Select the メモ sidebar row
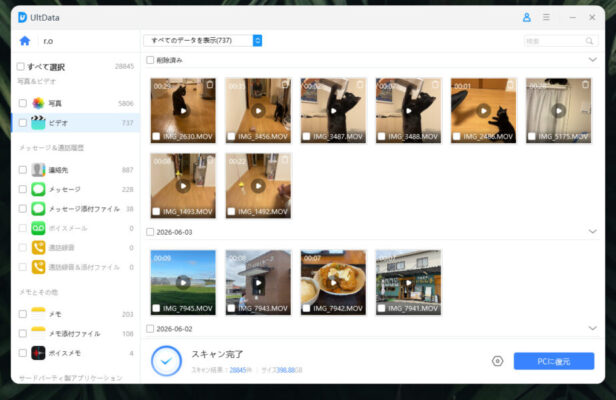 [75, 314]
